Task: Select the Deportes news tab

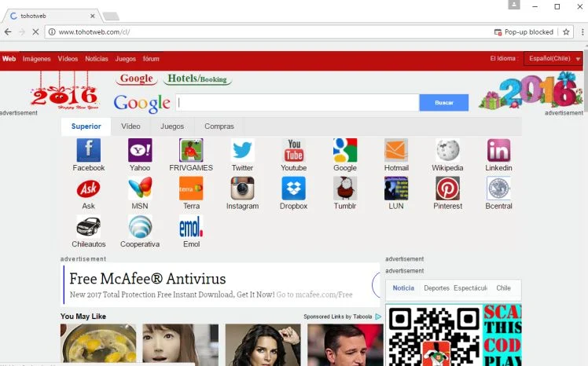Action: [436, 288]
